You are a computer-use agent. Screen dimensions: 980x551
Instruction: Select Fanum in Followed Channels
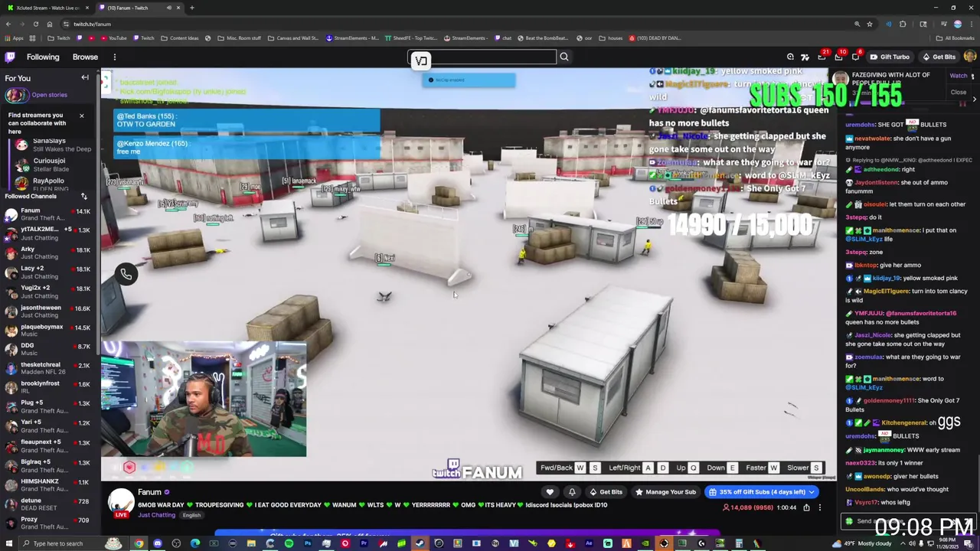[x=50, y=215]
